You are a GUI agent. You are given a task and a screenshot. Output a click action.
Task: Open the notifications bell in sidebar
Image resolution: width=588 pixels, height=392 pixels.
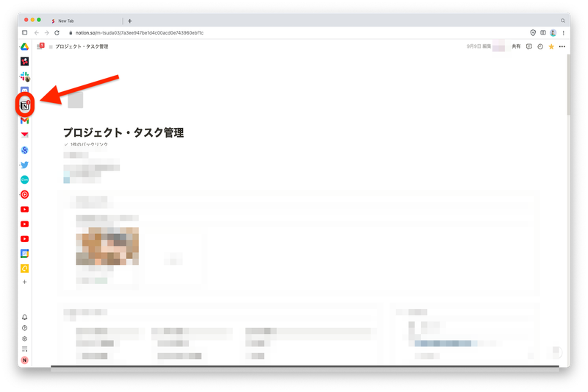pos(25,317)
